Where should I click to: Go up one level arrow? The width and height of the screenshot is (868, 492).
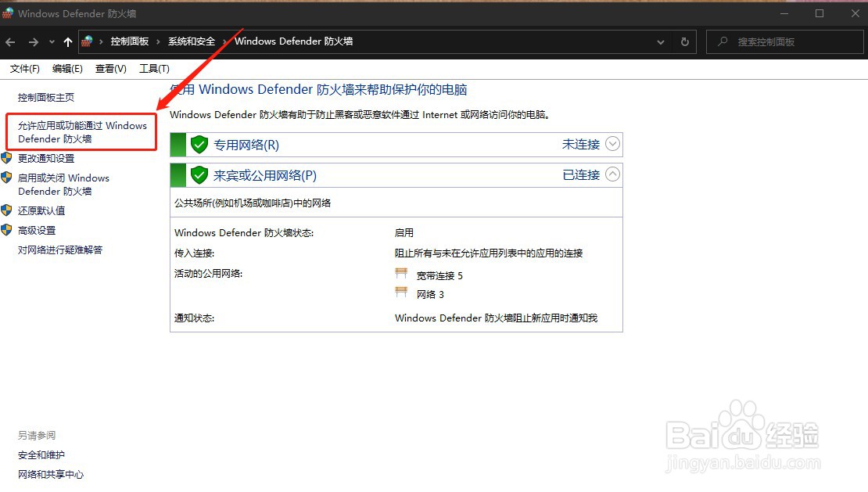pos(68,42)
